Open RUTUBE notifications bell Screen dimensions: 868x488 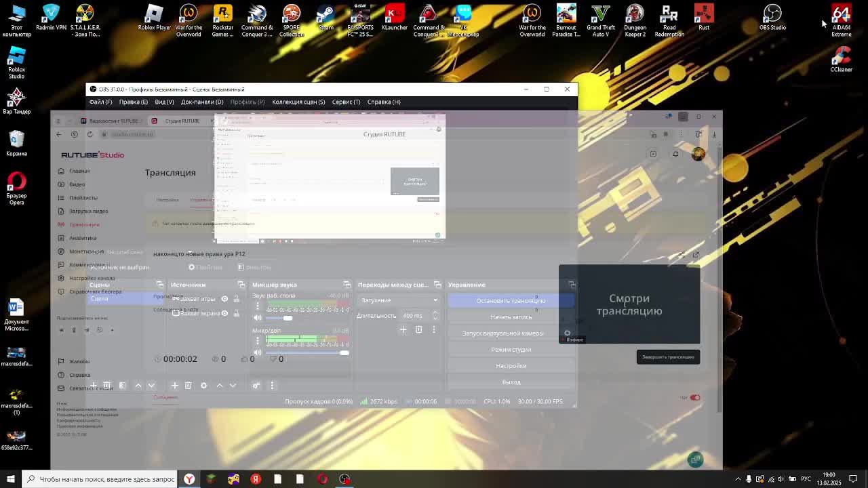click(x=675, y=154)
